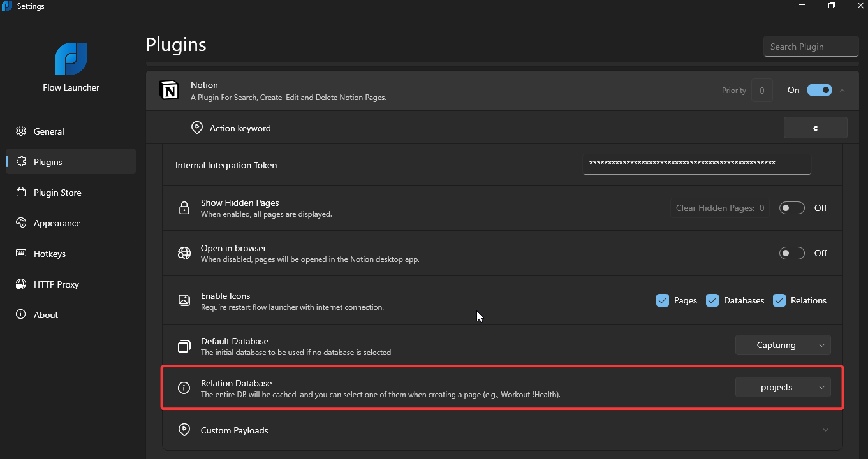Click the Search Plugin field

pos(811,47)
